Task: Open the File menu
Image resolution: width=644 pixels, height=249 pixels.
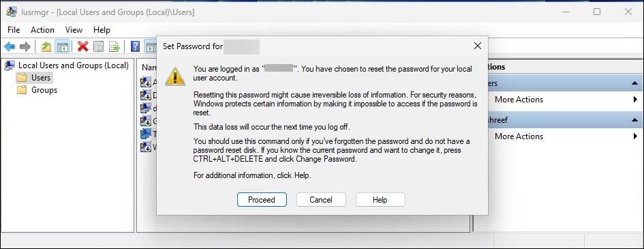Action: click(x=14, y=30)
